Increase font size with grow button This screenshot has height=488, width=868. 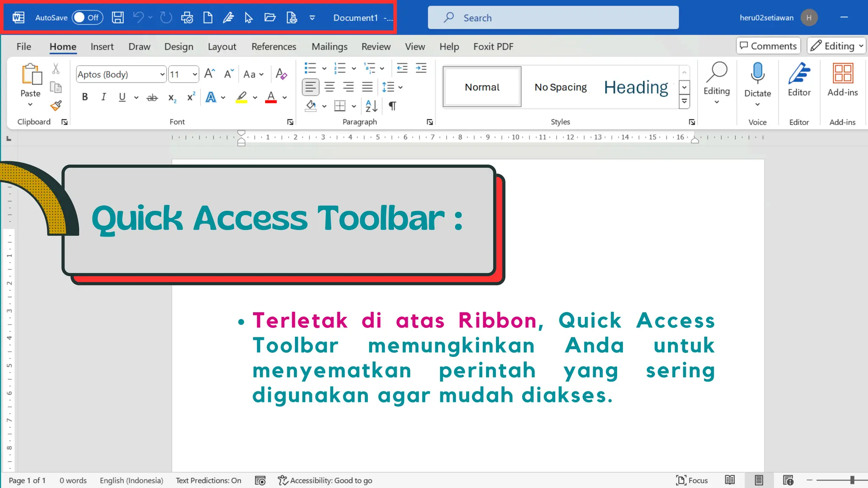pos(209,74)
